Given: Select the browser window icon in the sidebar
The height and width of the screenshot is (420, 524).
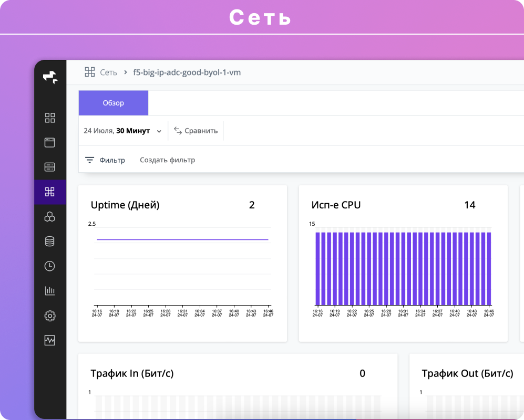Looking at the screenshot, I should click(50, 142).
